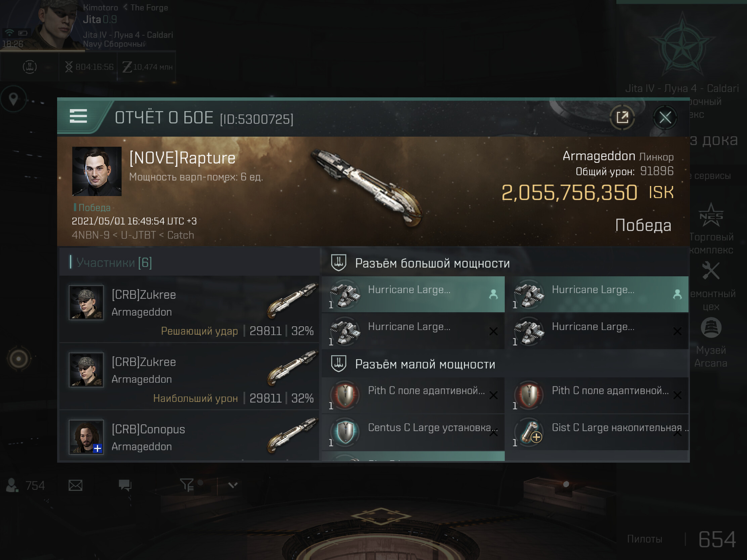Open the battle report hamburger menu
The width and height of the screenshot is (747, 560).
[x=78, y=116]
